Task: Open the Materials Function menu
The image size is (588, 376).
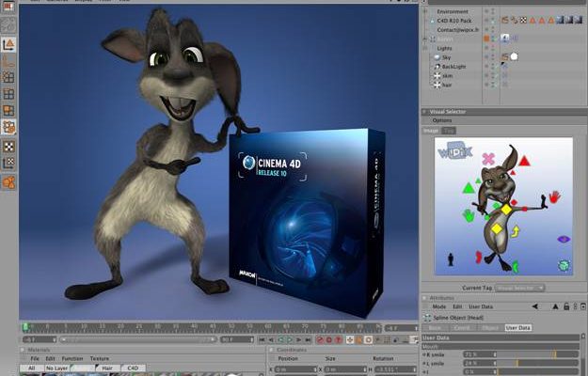Action: tap(72, 358)
